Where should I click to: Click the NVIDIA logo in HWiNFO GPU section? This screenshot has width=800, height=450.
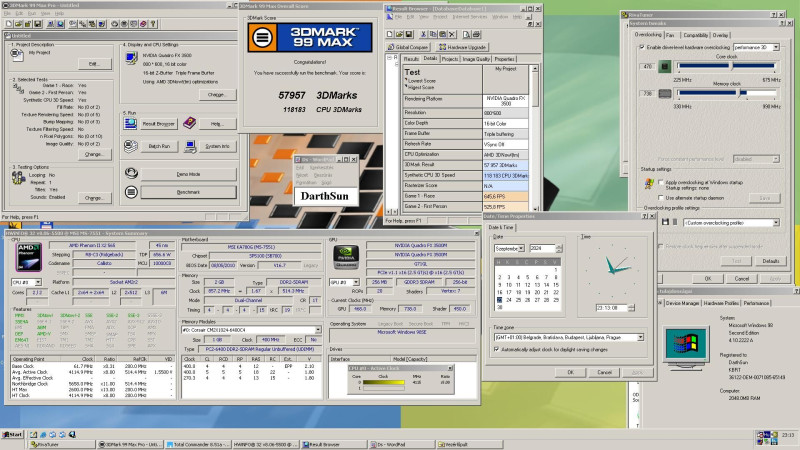(346, 257)
